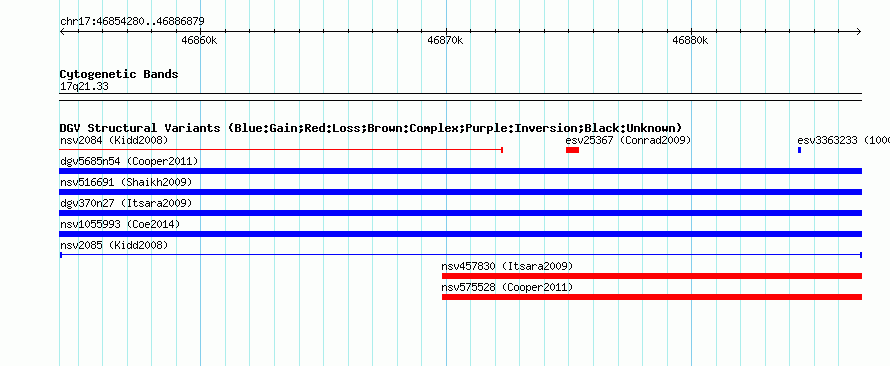Select the tiny blue esv3363233 gain glyph
Image resolution: width=890 pixels, height=366 pixels.
799,150
